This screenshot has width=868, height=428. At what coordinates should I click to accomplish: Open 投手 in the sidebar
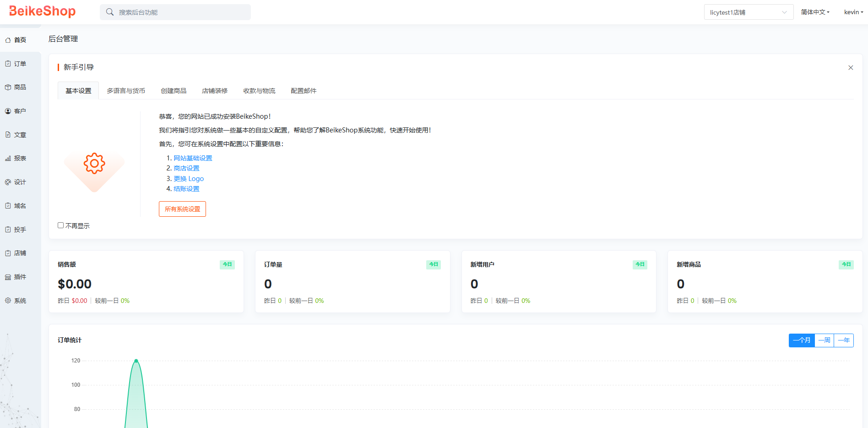20,230
